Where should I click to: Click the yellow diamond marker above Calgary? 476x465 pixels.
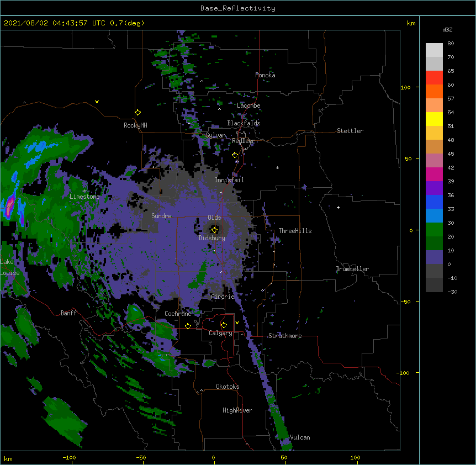coord(224,325)
